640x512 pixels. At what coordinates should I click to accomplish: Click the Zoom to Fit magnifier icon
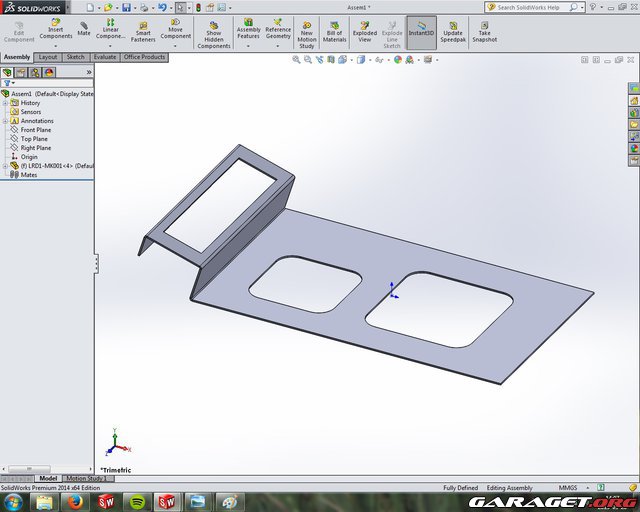pyautogui.click(x=297, y=59)
